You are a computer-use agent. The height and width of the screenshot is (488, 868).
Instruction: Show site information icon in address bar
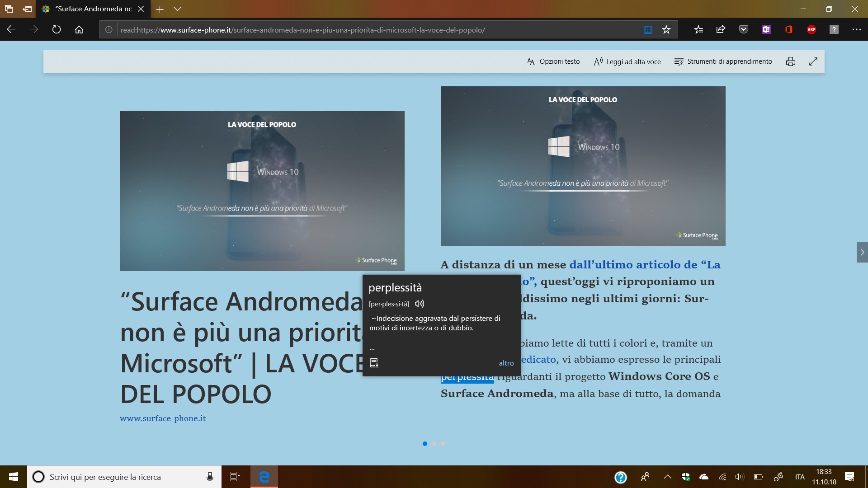(109, 30)
